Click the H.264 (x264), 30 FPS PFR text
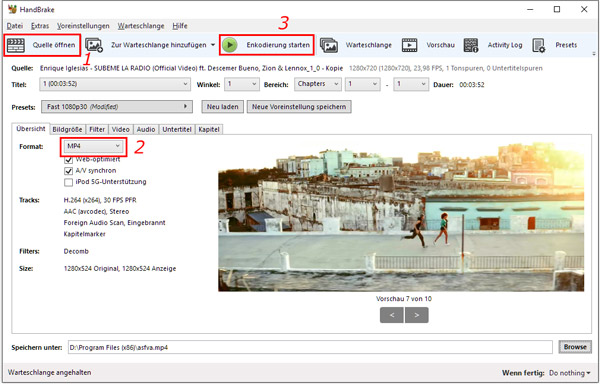The image size is (600, 384). click(100, 200)
